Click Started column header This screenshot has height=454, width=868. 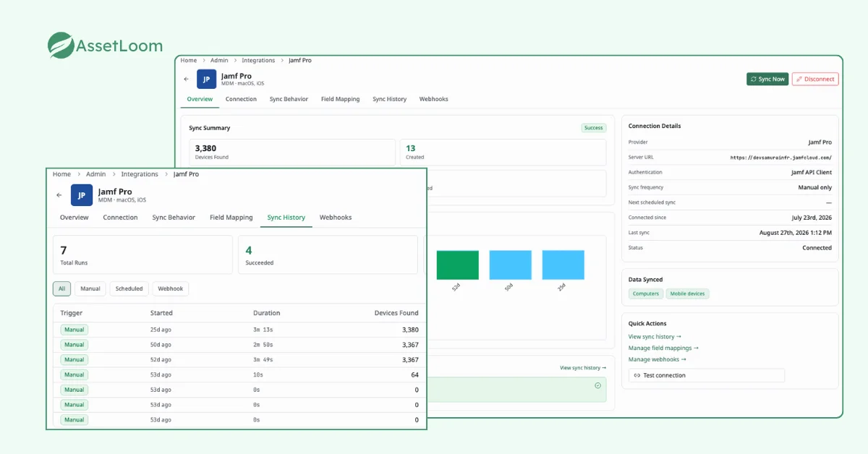(x=161, y=313)
